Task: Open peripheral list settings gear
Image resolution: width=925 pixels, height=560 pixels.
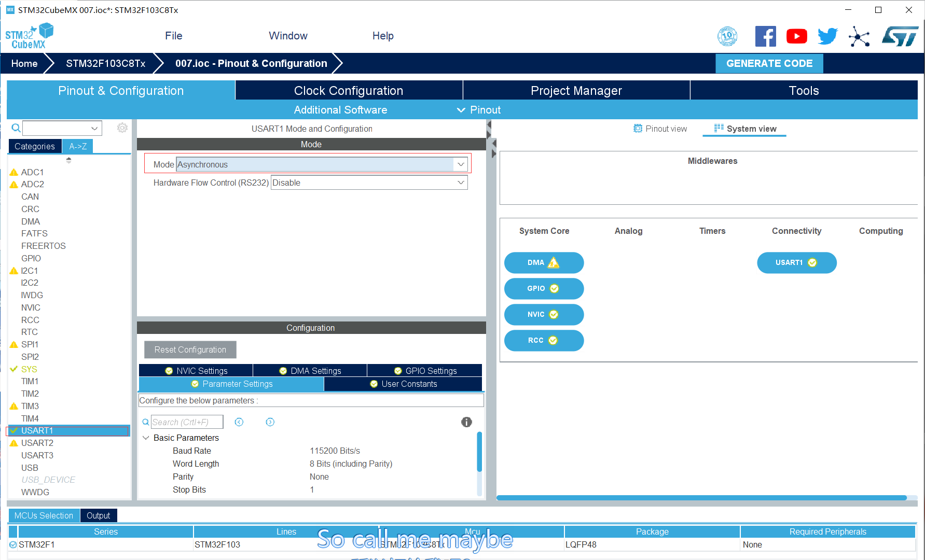Action: point(122,128)
